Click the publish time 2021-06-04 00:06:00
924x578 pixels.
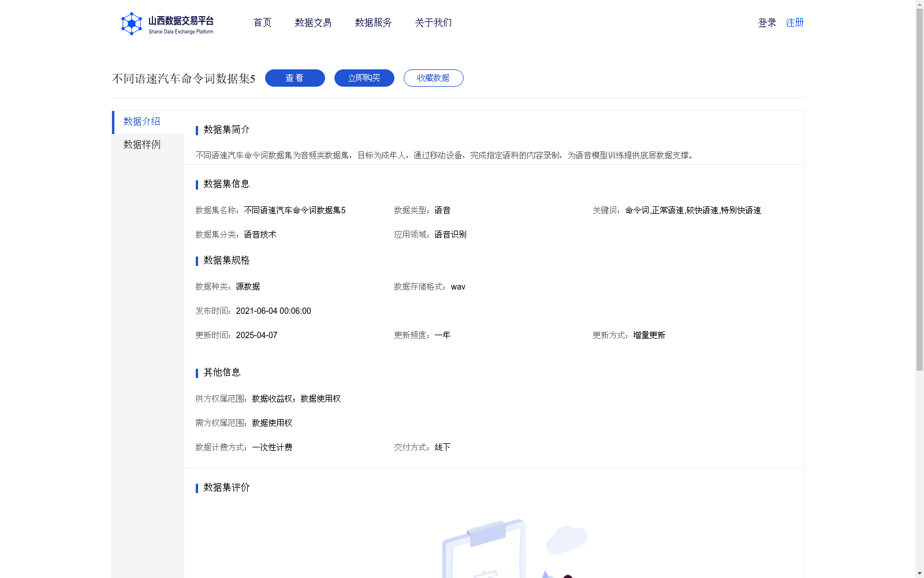coord(273,311)
